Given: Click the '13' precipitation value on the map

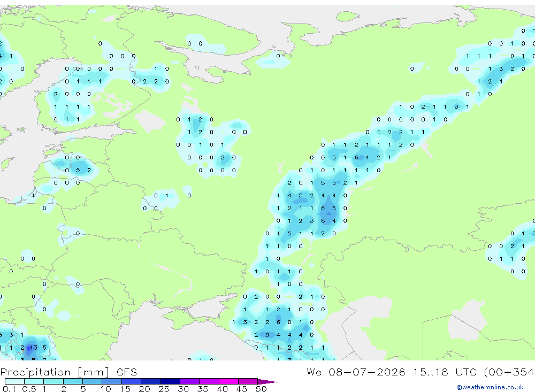Looking at the screenshot, I should coord(33,348).
